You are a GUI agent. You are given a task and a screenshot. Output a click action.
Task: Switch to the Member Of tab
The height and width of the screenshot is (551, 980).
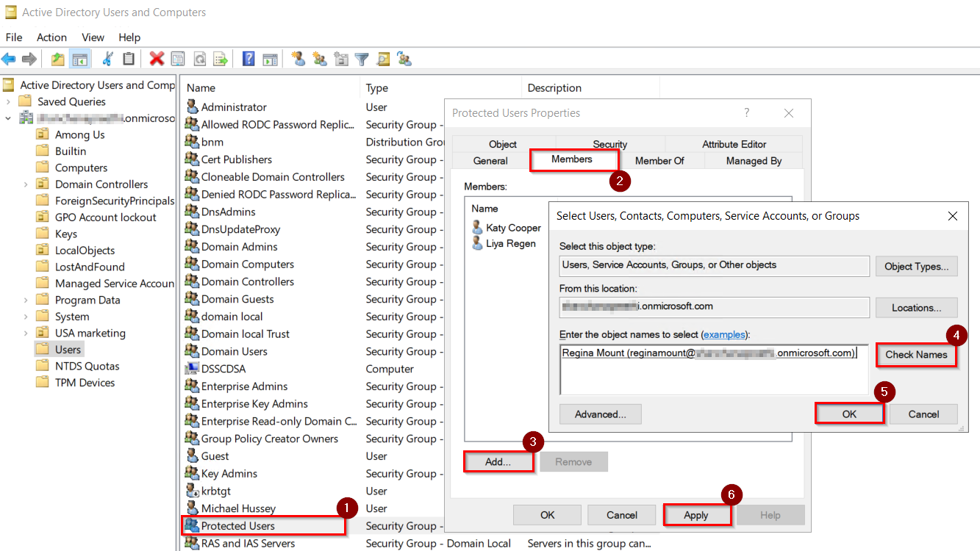point(659,161)
